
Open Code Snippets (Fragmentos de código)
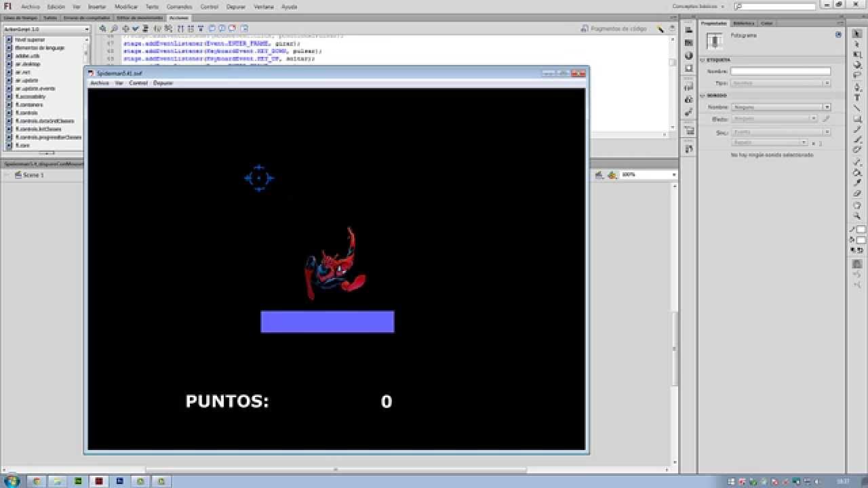pyautogui.click(x=614, y=29)
